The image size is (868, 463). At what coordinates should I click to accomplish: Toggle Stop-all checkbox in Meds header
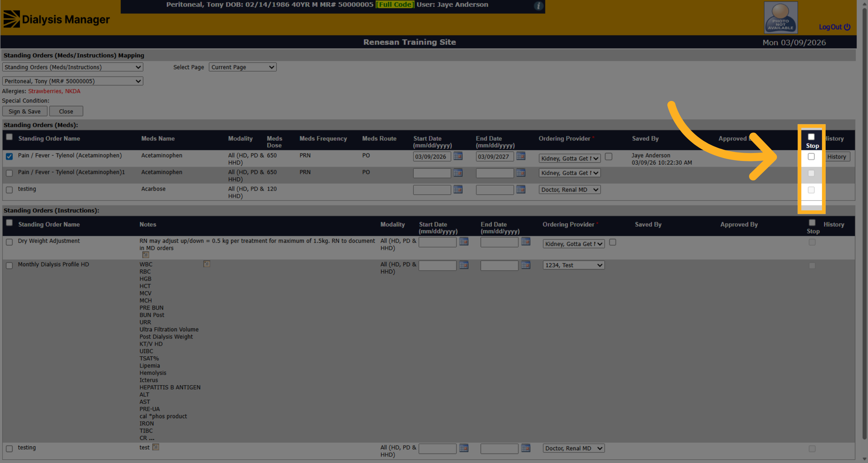pos(811,137)
